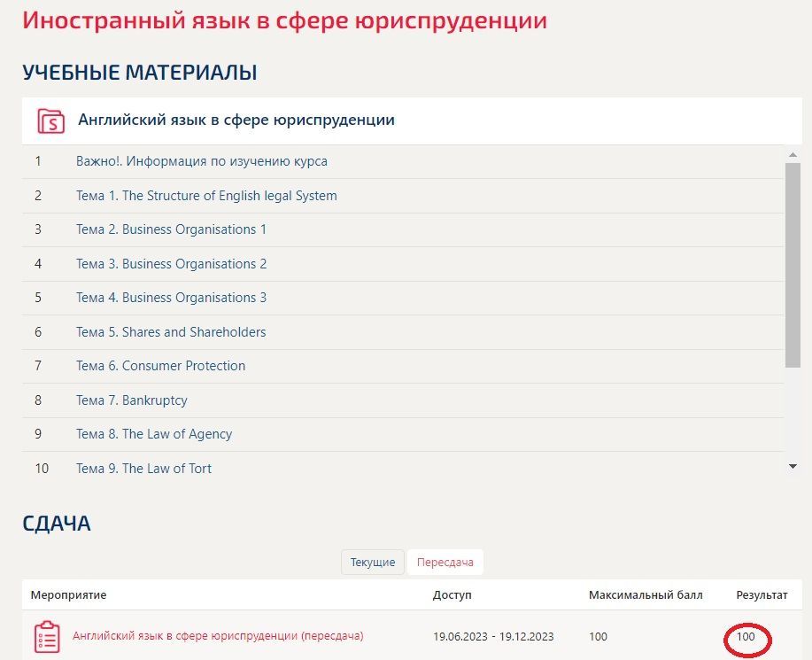
Task: Open Тема 5. Shares and Shareholders
Action: click(171, 332)
